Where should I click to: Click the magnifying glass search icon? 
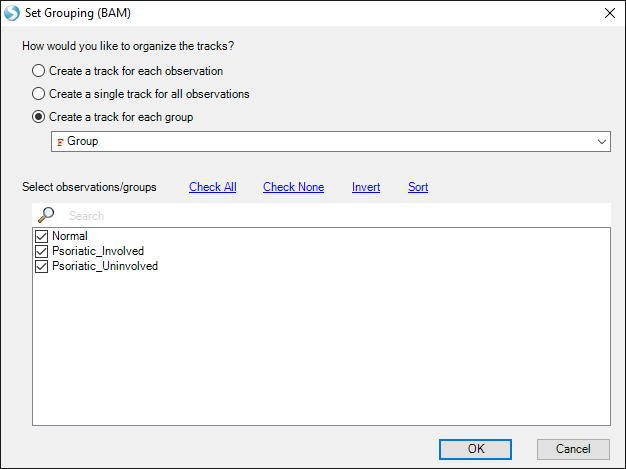click(46, 215)
